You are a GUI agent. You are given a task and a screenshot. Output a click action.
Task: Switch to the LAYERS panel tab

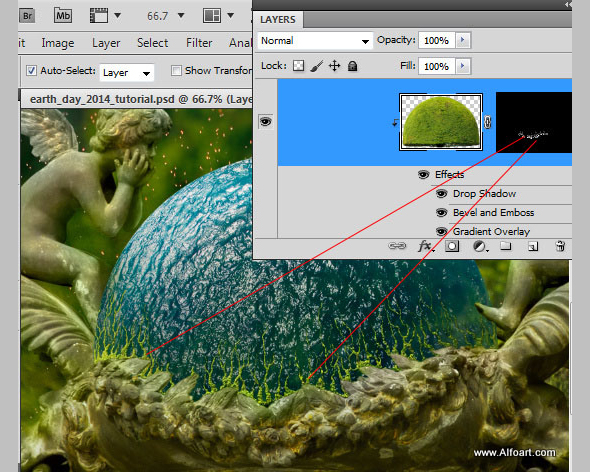point(278,20)
